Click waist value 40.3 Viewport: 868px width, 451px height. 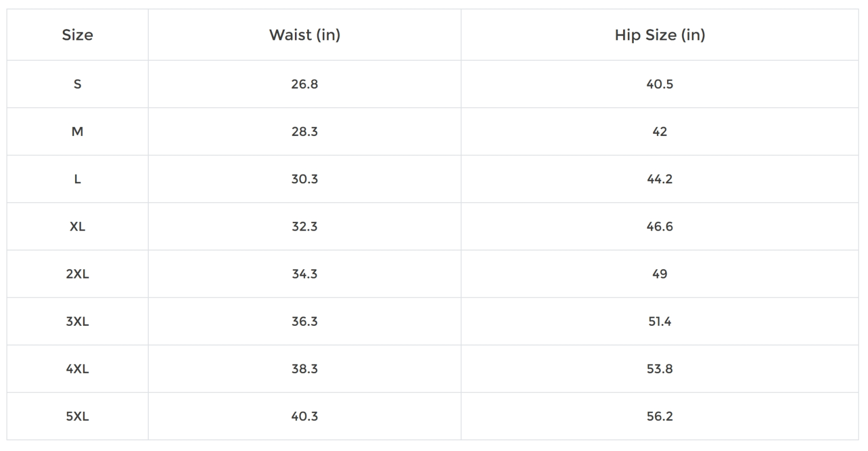305,416
